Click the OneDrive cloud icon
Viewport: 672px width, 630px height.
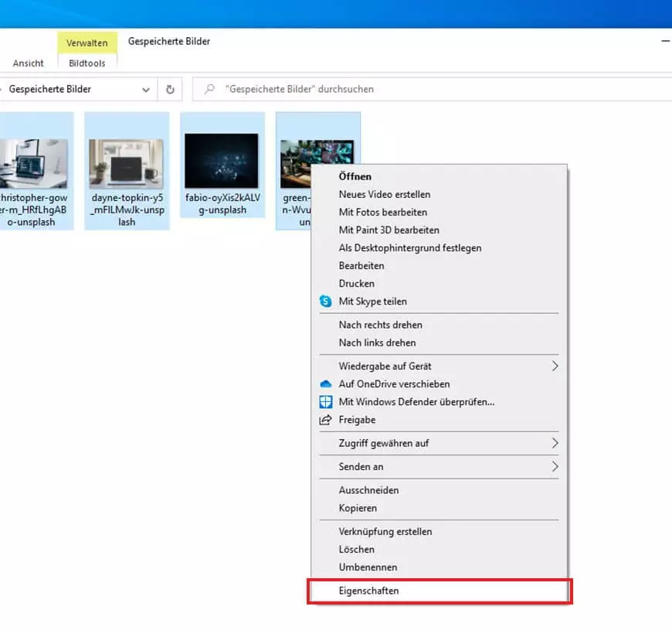tap(325, 384)
